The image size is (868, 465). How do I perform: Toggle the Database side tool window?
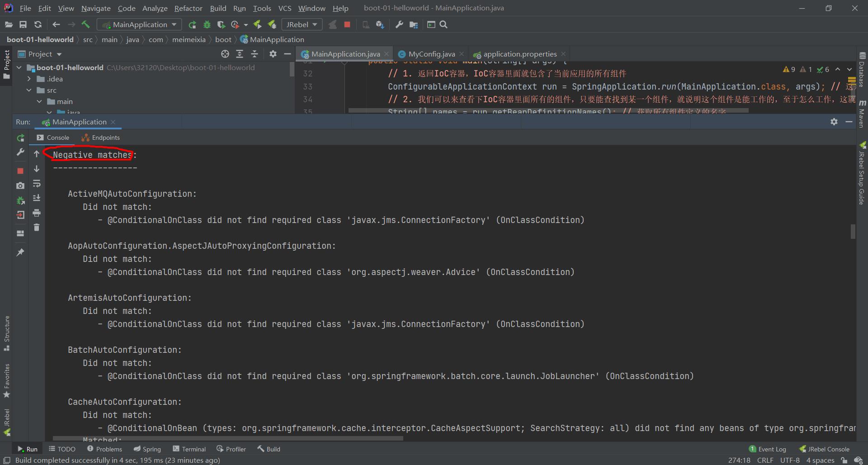[x=862, y=69]
